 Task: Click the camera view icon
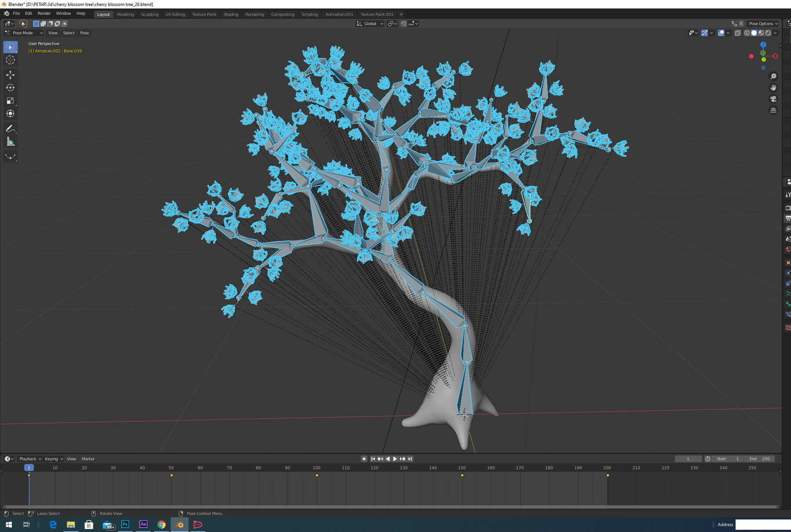(774, 98)
